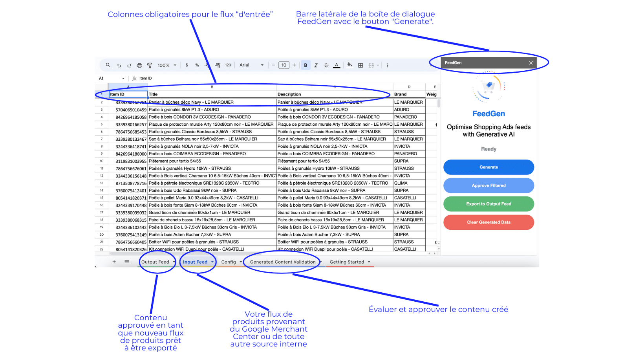Switch to the Output Feed tab
This screenshot has width=644, height=363.
pyautogui.click(x=155, y=262)
